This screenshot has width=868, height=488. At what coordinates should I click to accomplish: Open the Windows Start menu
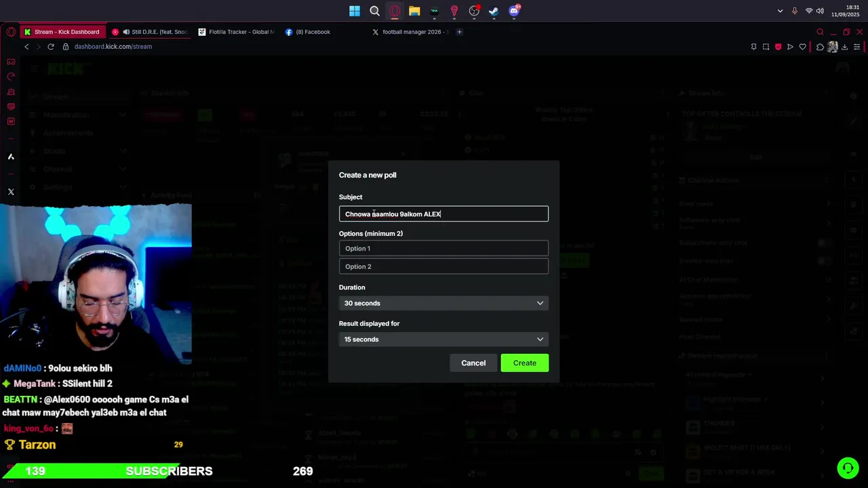click(x=355, y=11)
